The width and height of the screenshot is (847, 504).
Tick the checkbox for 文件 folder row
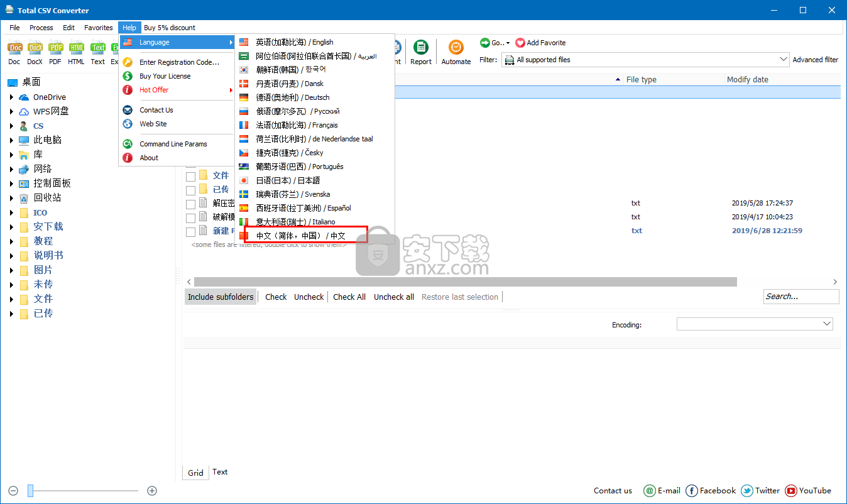point(190,177)
